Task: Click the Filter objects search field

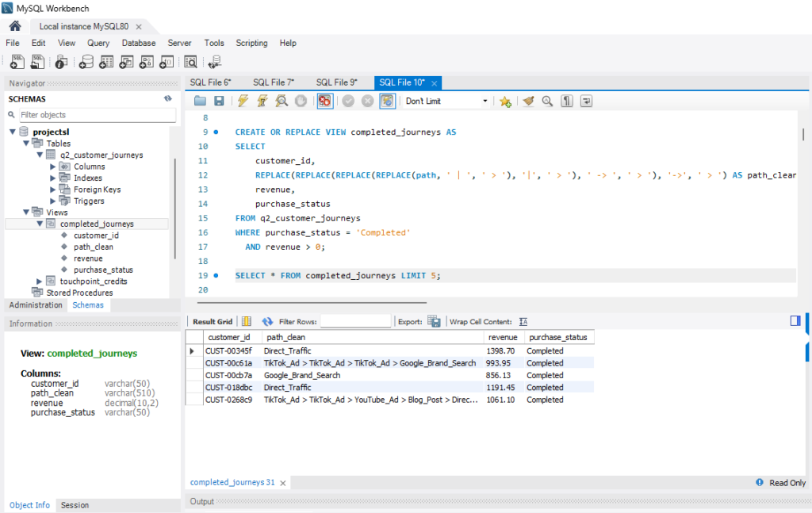Action: tap(98, 115)
